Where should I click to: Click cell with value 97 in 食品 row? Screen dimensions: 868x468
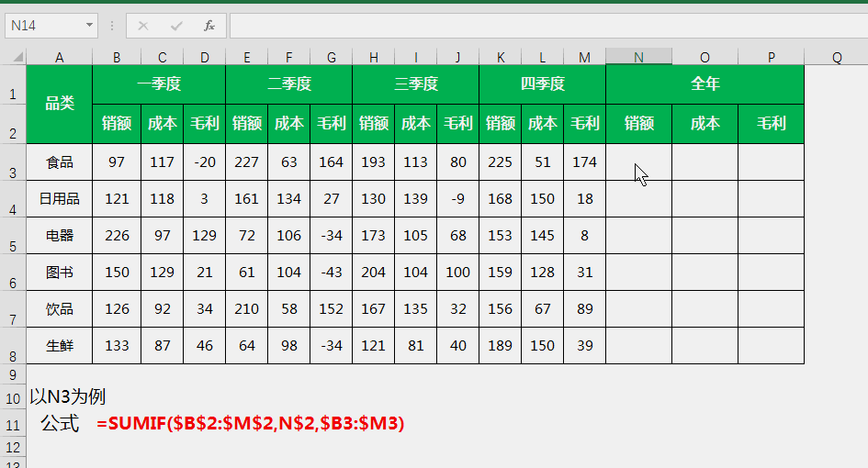[x=117, y=162]
